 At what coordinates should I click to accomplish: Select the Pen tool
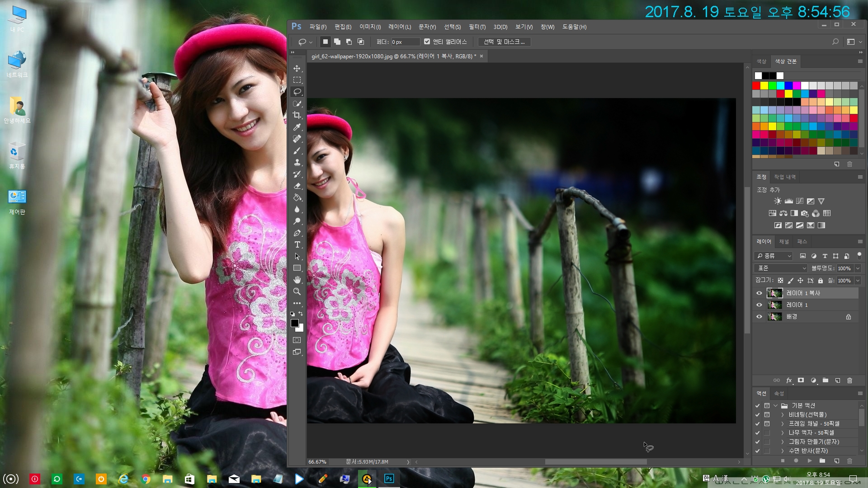click(x=297, y=233)
